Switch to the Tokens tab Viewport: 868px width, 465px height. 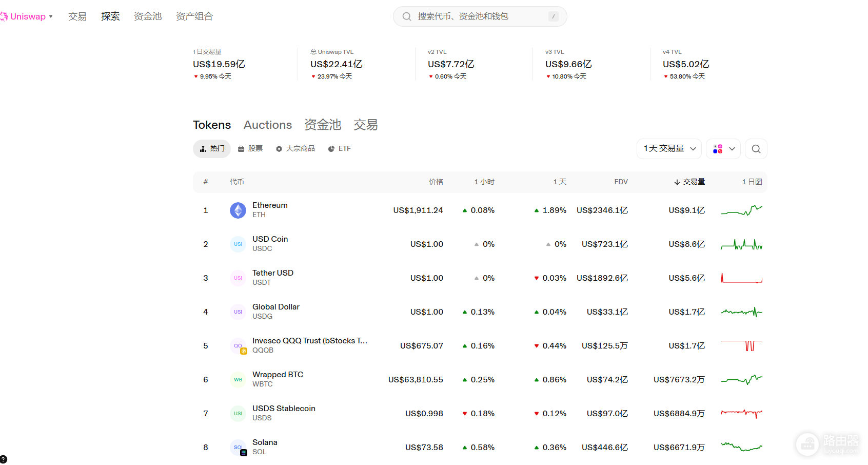pyautogui.click(x=212, y=125)
